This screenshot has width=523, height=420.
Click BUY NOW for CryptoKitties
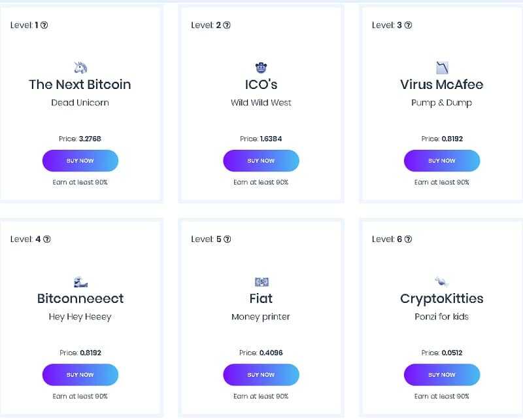point(442,375)
